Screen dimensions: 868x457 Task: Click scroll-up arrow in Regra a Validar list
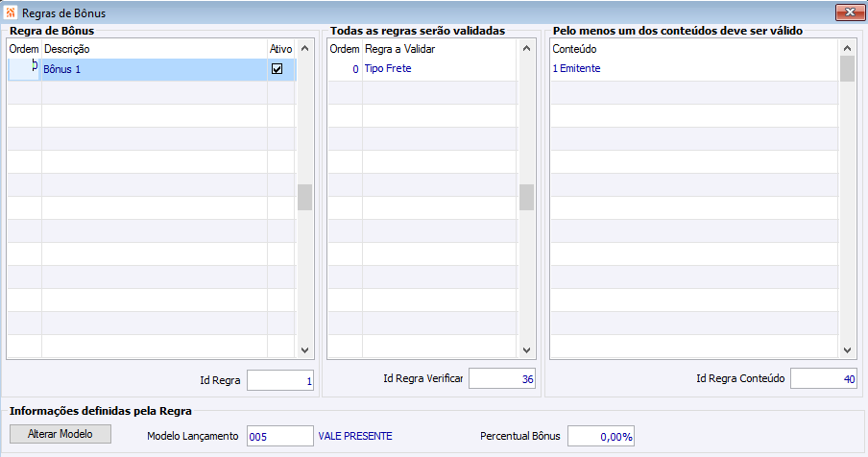[526, 49]
